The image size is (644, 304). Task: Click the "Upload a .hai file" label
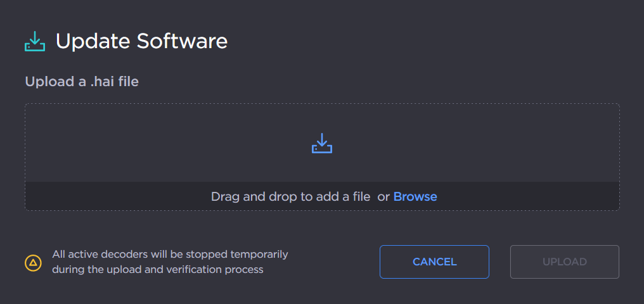[82, 81]
